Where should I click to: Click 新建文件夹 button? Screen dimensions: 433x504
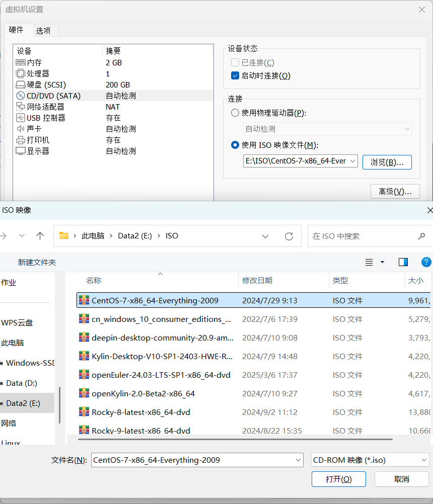pos(37,262)
